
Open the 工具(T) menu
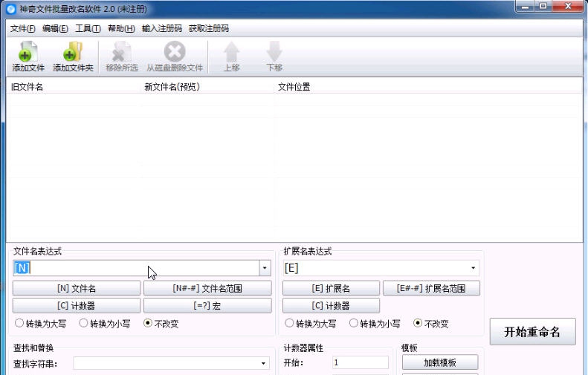pyautogui.click(x=88, y=28)
